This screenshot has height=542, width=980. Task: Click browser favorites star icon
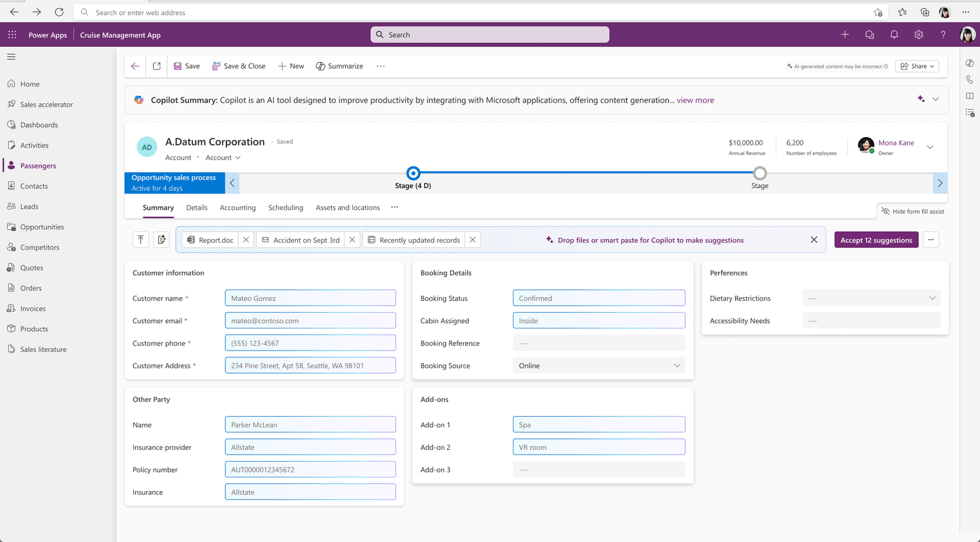point(902,12)
